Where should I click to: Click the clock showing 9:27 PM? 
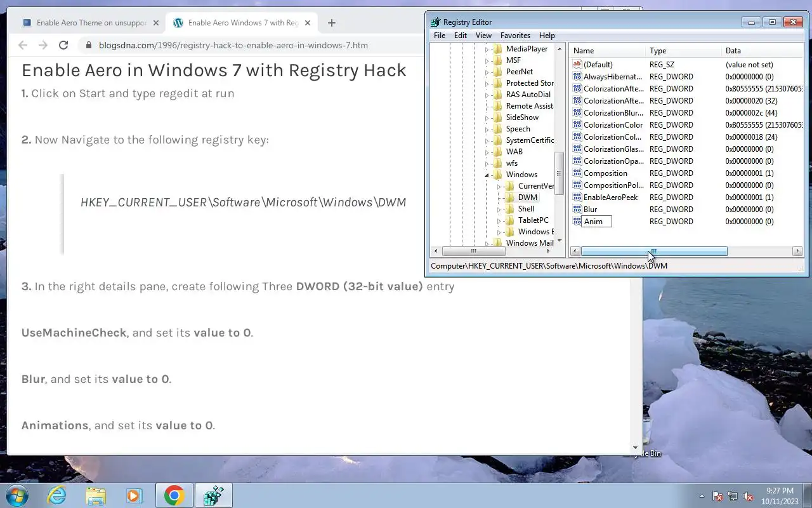[x=780, y=491]
